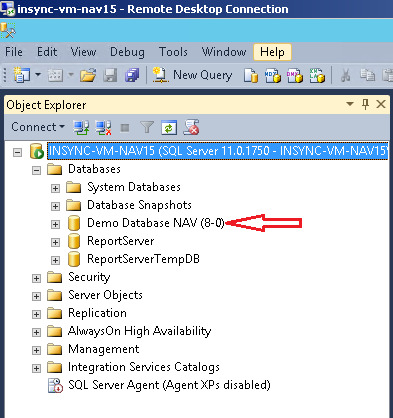Screen dimensions: 393x418
Task: Click the Save disk icon
Action: pyautogui.click(x=110, y=75)
